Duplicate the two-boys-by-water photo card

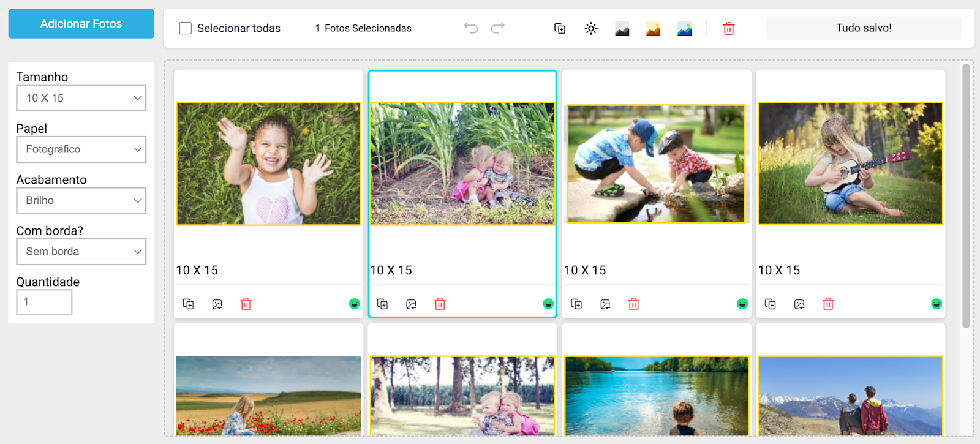point(577,304)
